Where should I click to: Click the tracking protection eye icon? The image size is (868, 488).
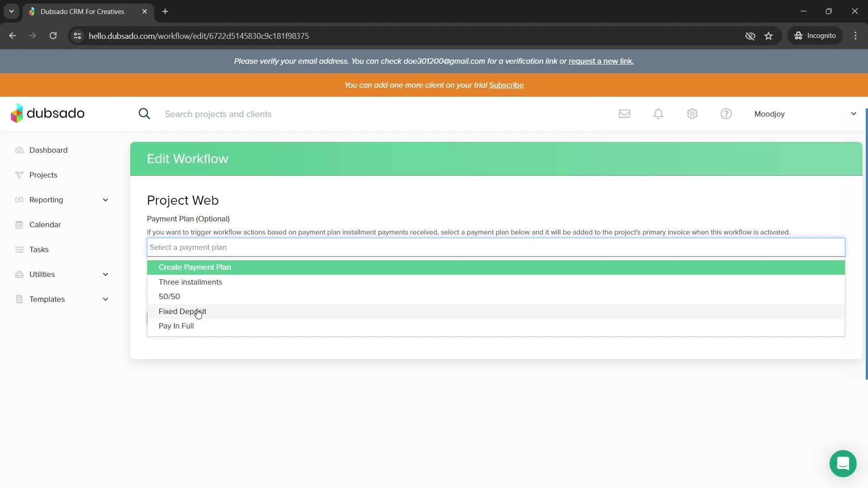750,36
